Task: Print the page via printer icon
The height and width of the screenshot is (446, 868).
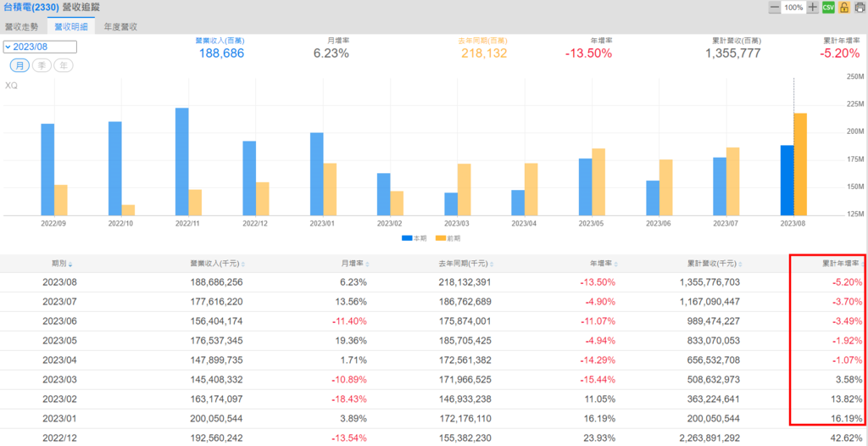Action: tap(860, 7)
